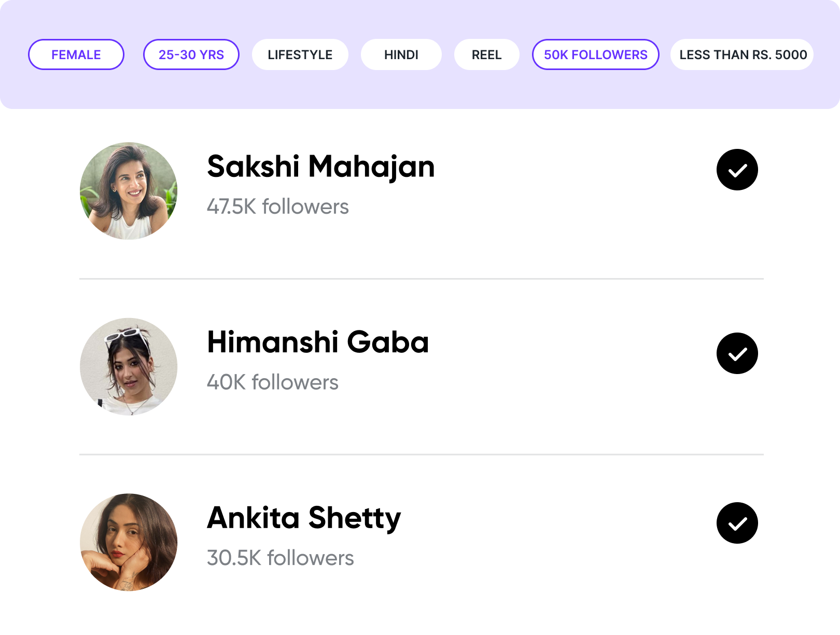
Task: Uncheck the checkmark for Himanshi Gaba
Action: tap(737, 353)
